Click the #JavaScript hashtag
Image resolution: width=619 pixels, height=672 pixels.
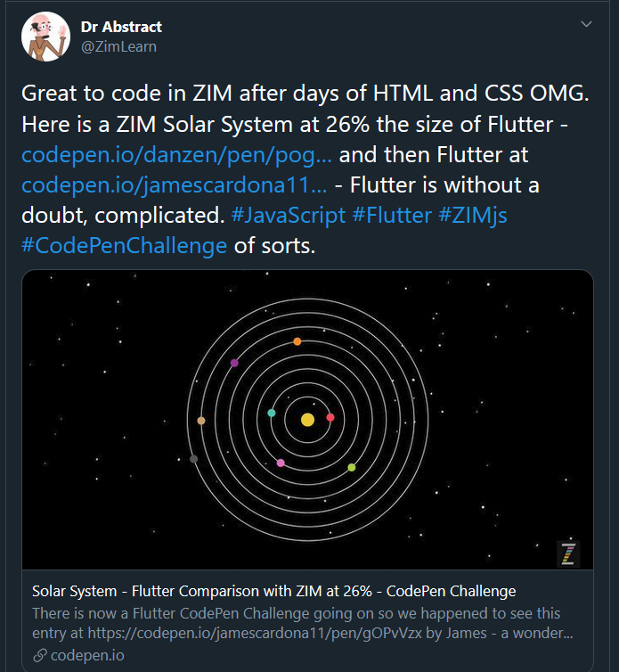289,215
